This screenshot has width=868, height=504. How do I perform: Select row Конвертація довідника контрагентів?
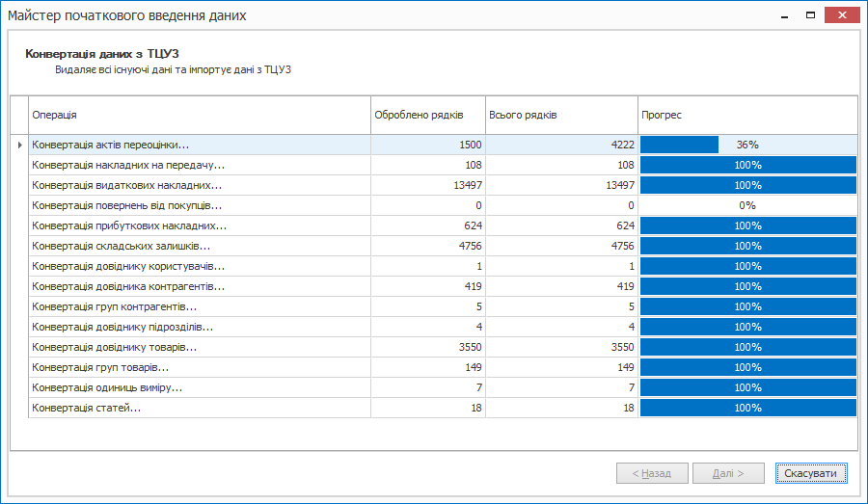coord(128,286)
